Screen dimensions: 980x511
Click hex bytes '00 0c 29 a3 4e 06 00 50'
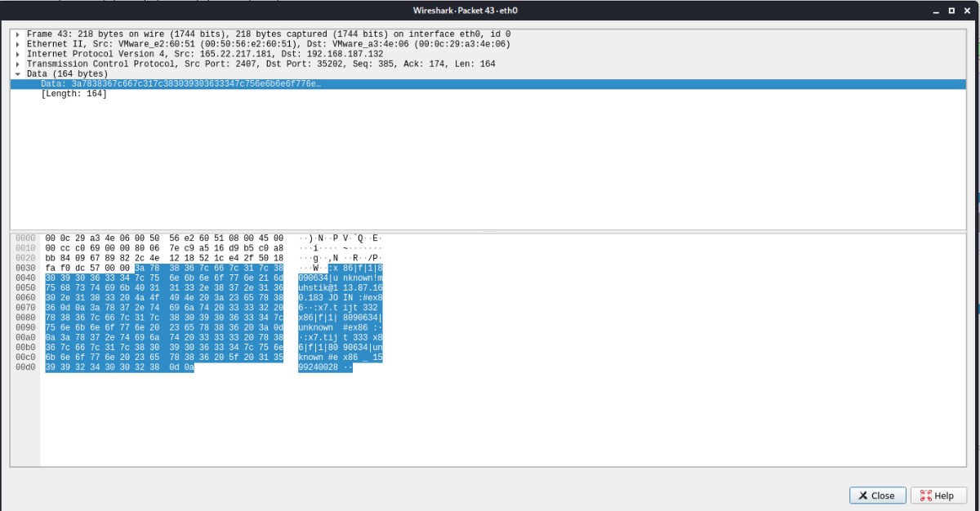[x=103, y=238]
